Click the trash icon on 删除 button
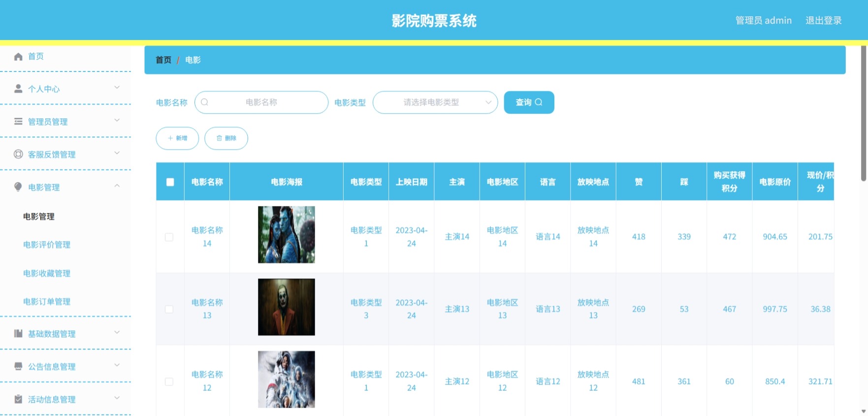Screen dimensions: 868x416 coord(220,138)
